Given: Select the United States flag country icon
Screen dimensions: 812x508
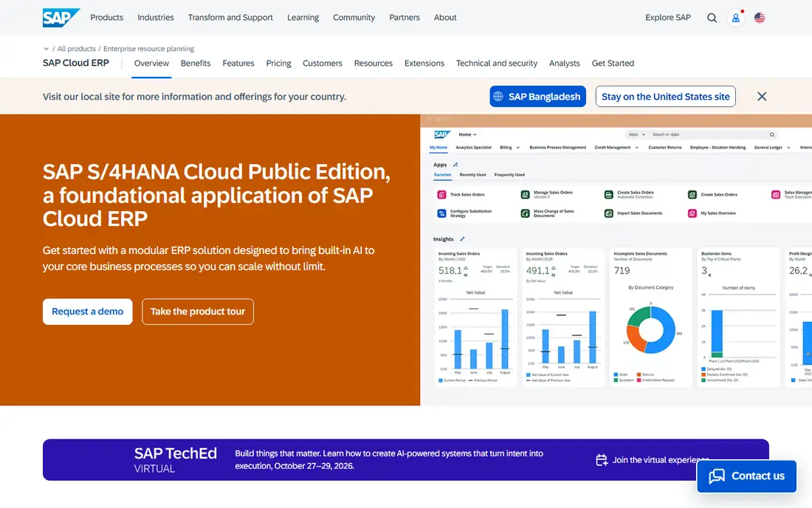Looking at the screenshot, I should 760,18.
